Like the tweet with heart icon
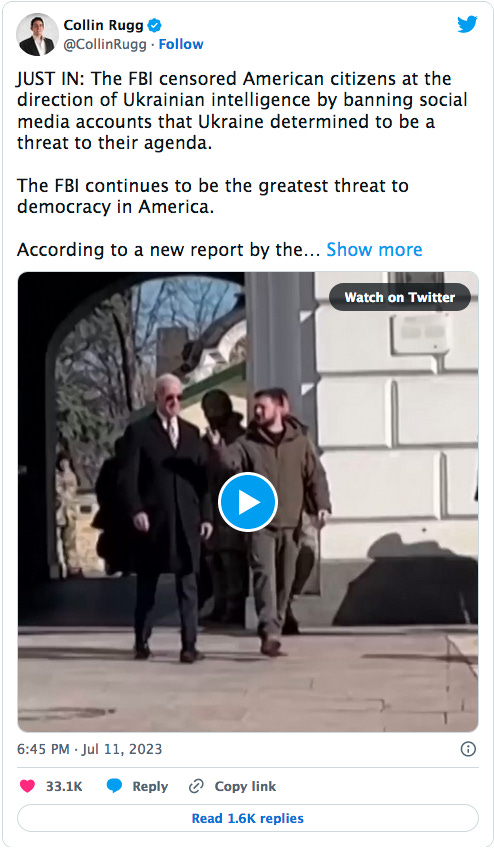The height and width of the screenshot is (848, 494). [x=27, y=786]
